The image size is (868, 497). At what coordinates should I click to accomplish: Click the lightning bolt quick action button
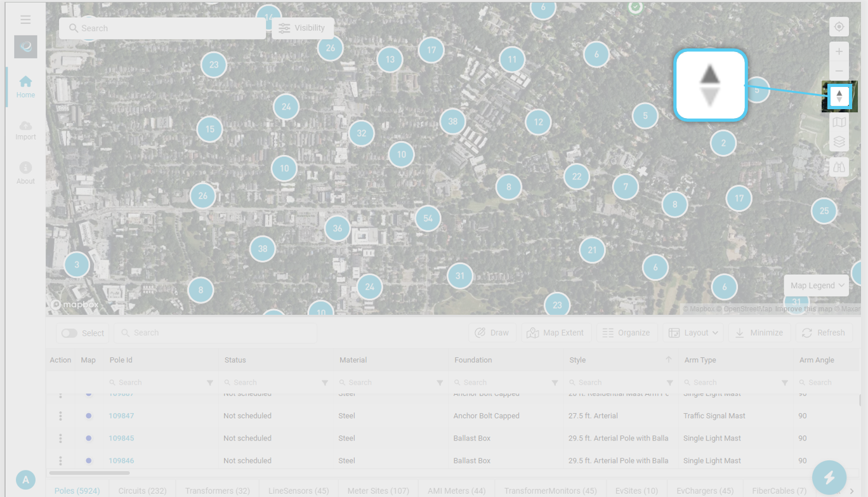(x=829, y=477)
